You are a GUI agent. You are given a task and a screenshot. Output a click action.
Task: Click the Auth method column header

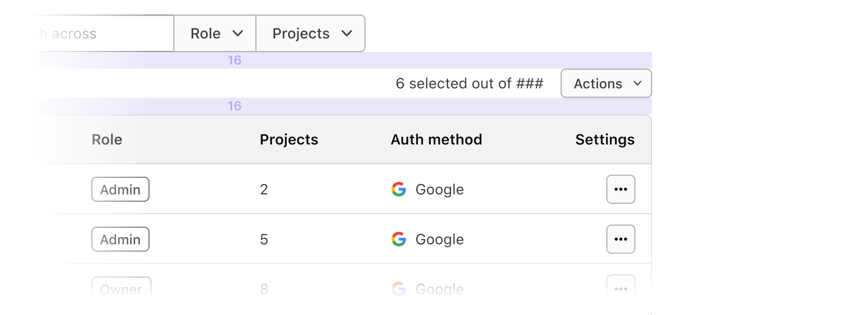pyautogui.click(x=436, y=140)
